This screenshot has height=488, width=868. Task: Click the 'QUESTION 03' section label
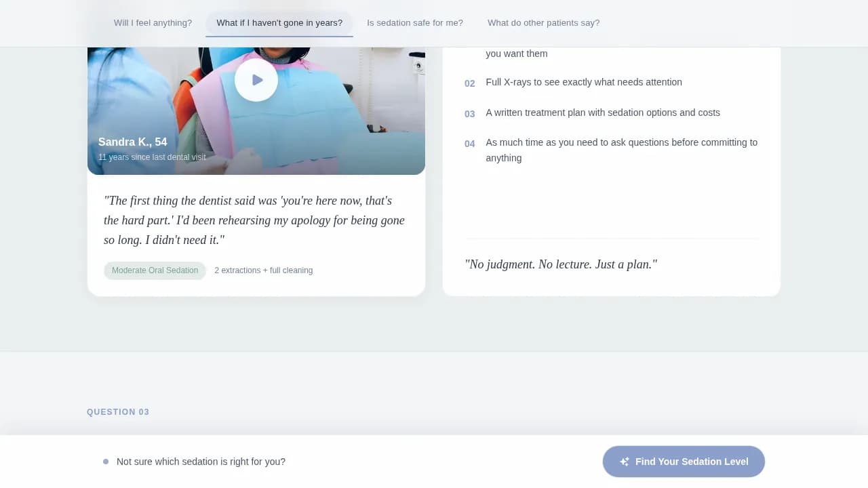(x=118, y=412)
